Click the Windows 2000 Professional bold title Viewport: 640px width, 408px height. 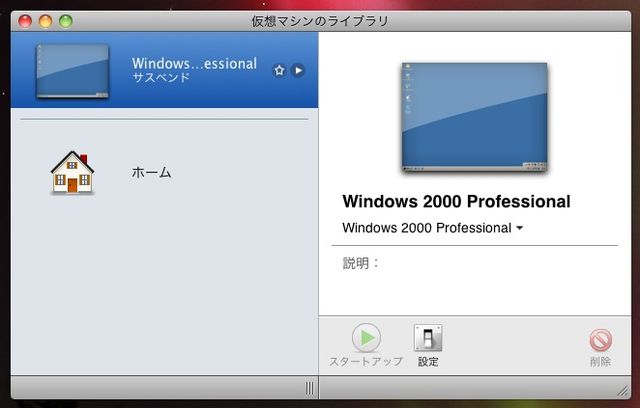click(456, 201)
